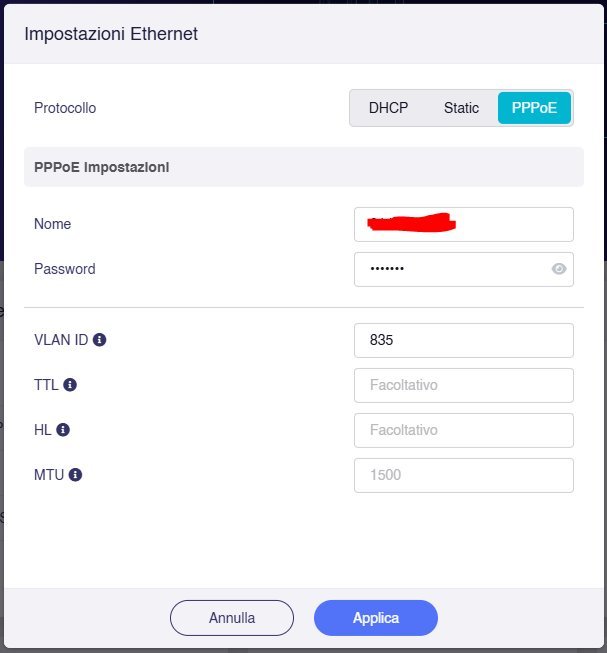The image size is (607, 653).
Task: Click the TTL info icon
Action: [70, 385]
